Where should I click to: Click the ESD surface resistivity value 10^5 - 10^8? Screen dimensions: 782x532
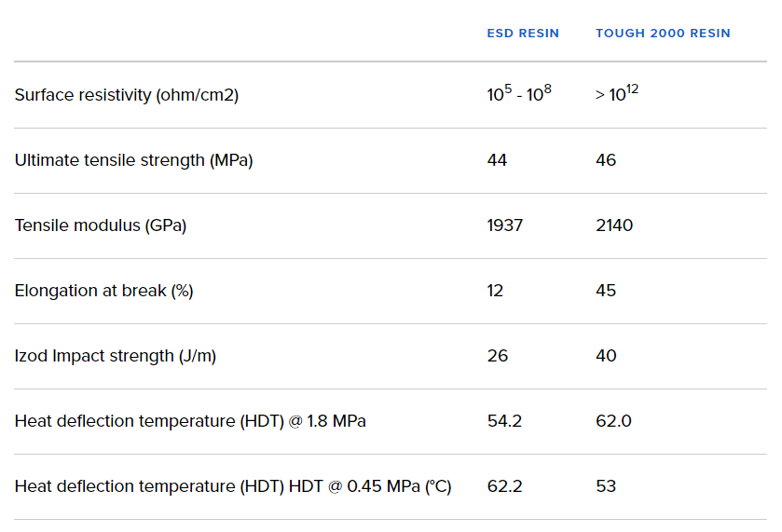519,94
